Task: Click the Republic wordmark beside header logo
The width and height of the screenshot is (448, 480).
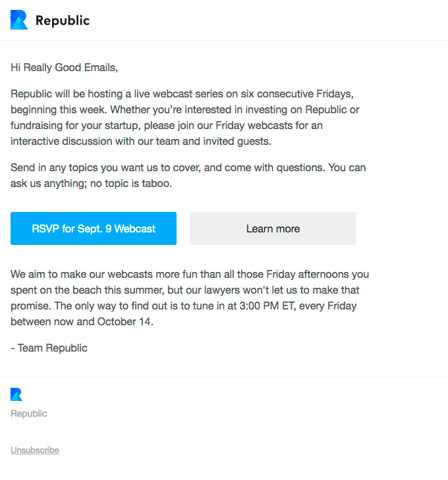Action: pos(63,20)
